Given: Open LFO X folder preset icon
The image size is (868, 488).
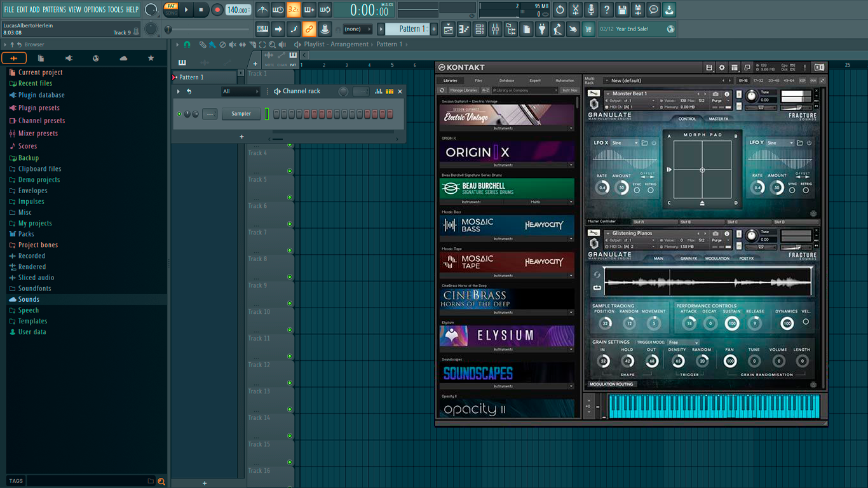Looking at the screenshot, I should (x=644, y=143).
